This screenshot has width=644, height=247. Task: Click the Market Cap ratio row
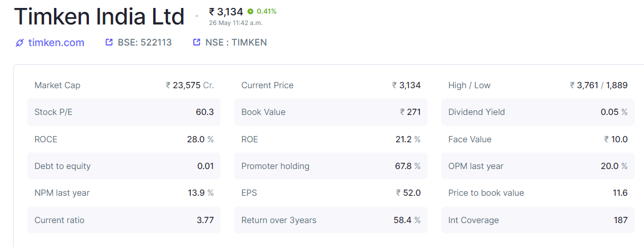[x=124, y=85]
